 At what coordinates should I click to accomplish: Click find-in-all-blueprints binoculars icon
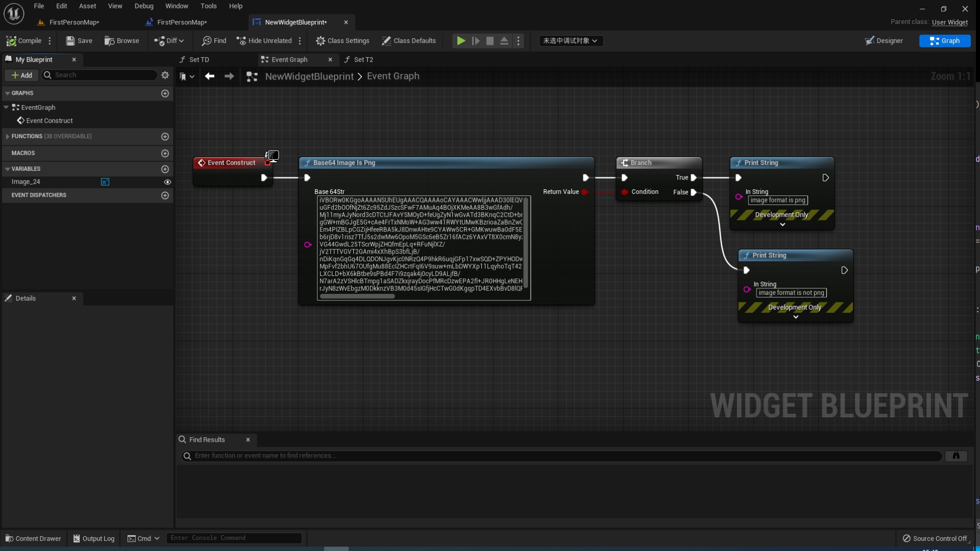tap(956, 456)
